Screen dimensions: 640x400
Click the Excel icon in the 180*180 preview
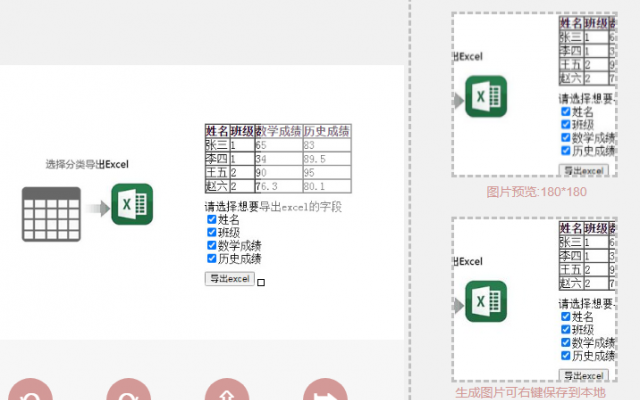click(486, 96)
